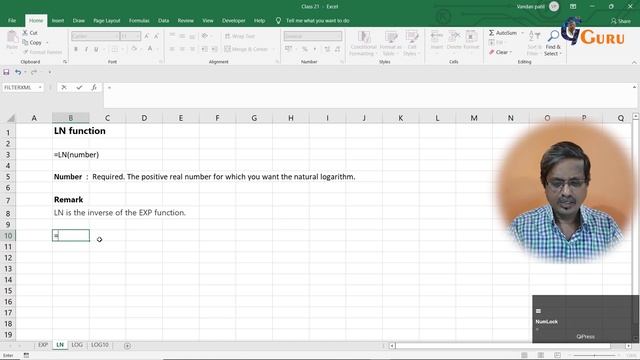Toggle Merge & Center
The image size is (640, 360).
coord(247,49)
